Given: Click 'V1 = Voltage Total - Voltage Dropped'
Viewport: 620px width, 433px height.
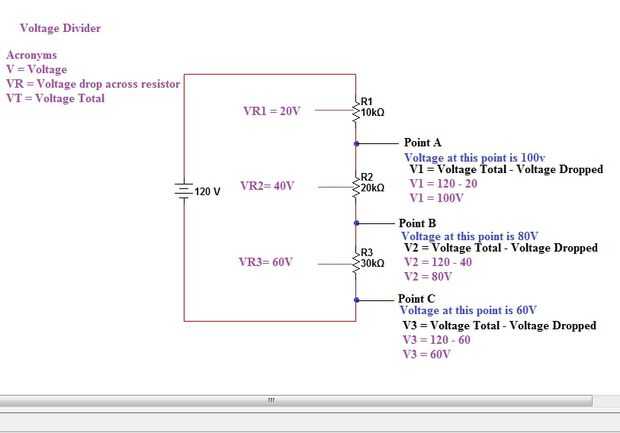Looking at the screenshot, I should click(x=507, y=169).
